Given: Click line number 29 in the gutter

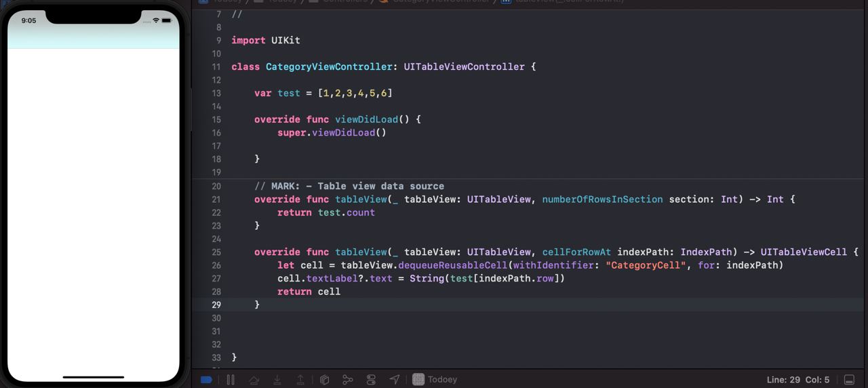Looking at the screenshot, I should click(216, 305).
